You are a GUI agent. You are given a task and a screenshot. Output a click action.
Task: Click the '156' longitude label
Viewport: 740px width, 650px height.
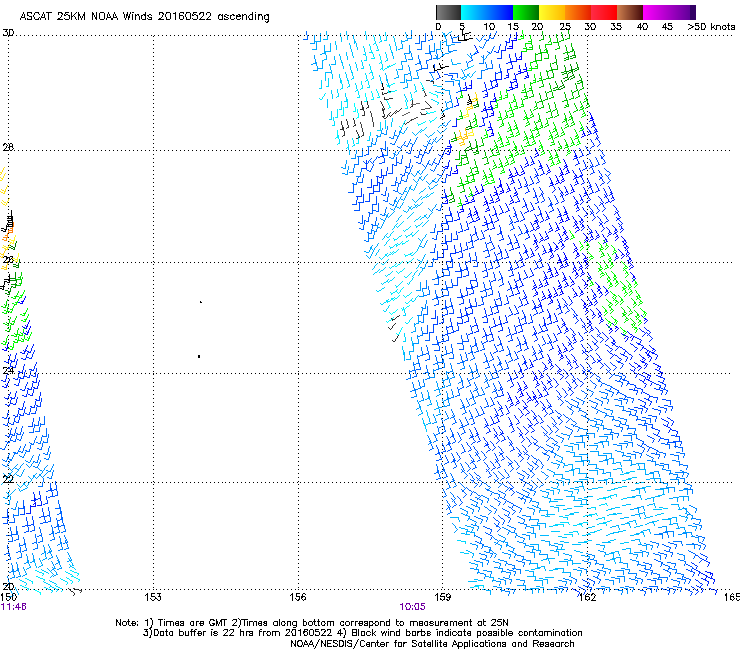298,597
